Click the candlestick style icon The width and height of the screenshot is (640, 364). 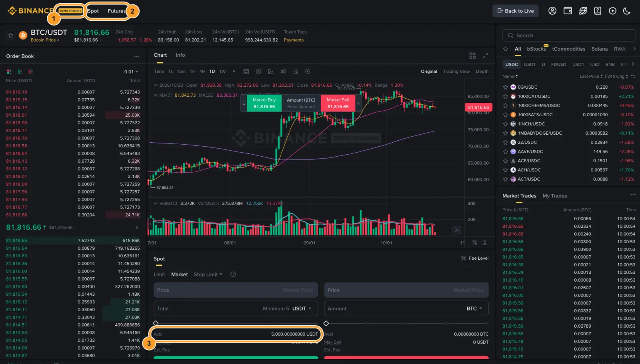click(x=283, y=72)
